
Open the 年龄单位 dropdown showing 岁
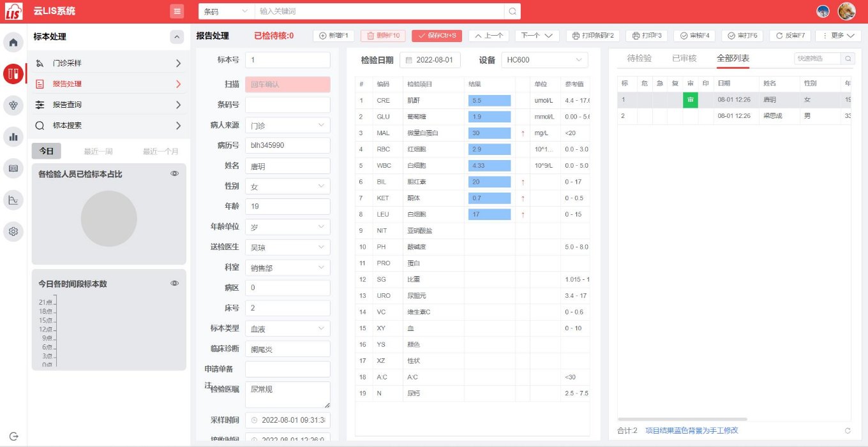(x=288, y=227)
